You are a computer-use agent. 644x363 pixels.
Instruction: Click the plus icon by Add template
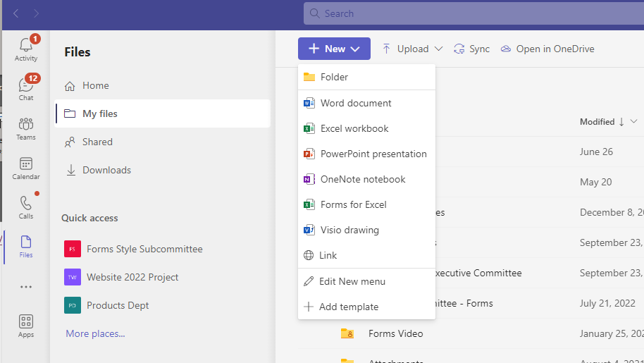[x=309, y=307]
